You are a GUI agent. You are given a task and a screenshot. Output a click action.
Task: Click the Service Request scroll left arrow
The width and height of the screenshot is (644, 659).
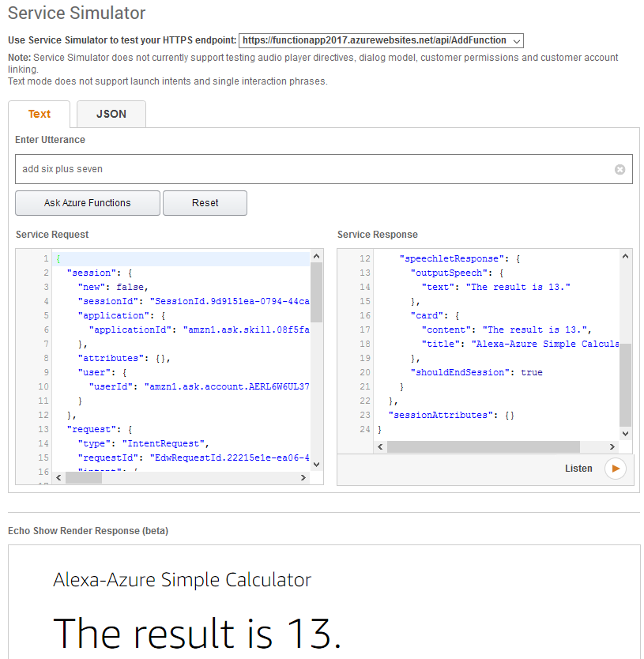[58, 478]
